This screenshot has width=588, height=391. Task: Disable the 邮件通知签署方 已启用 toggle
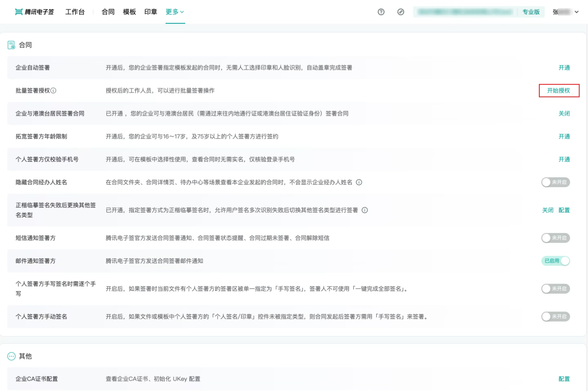point(556,261)
